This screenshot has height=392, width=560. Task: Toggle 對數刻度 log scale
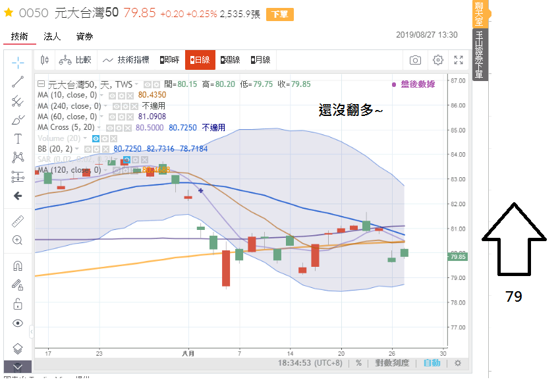tap(392, 363)
